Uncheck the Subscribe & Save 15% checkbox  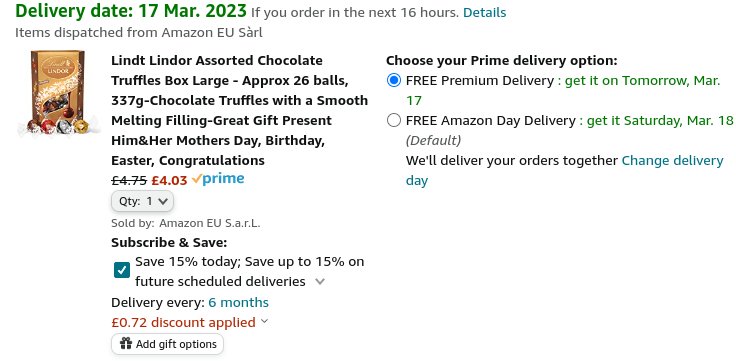pos(122,270)
